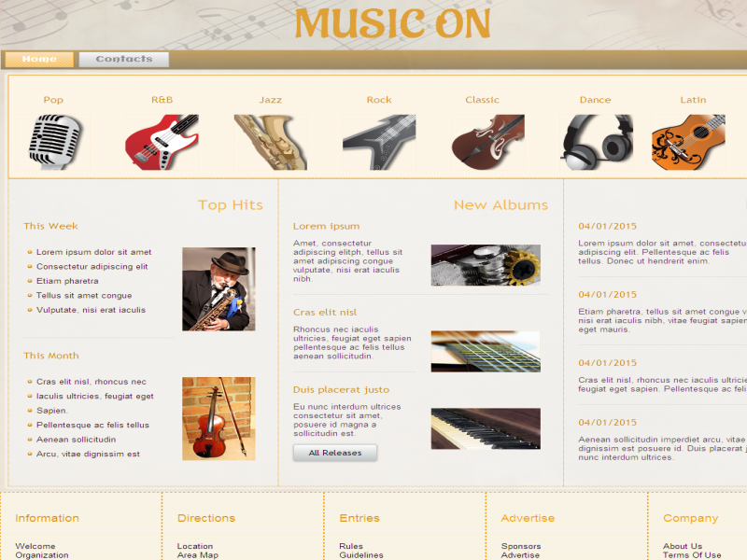Choose the Rock electric guitar icon
This screenshot has width=747, height=560.
tap(379, 142)
